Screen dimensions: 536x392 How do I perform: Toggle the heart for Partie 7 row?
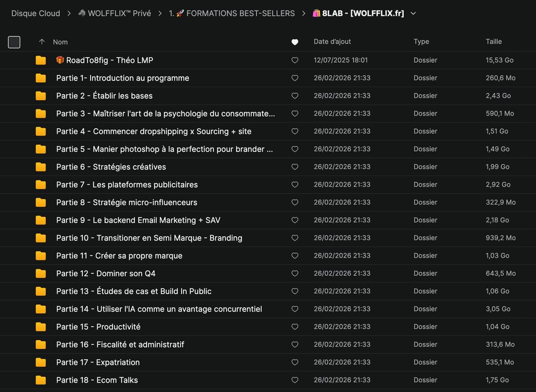point(295,185)
